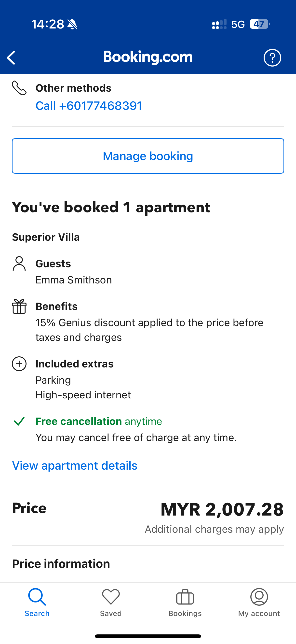Open View apartment details link
The width and height of the screenshot is (296, 644).
[x=75, y=465]
